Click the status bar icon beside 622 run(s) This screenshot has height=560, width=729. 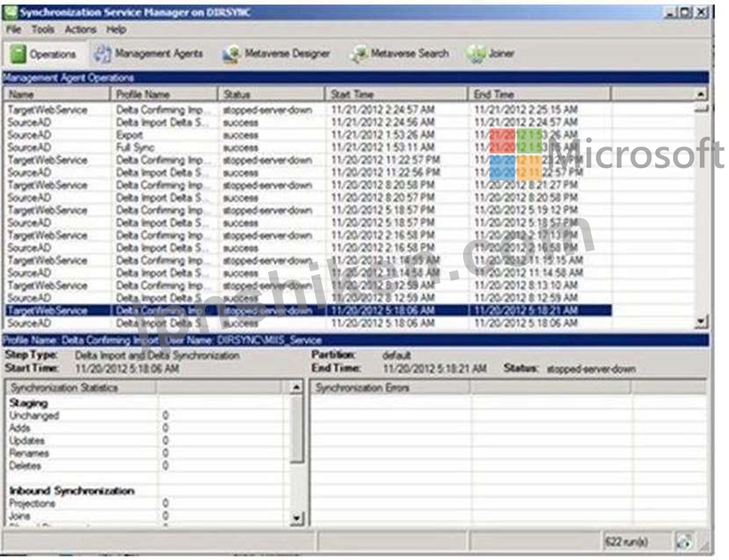(x=684, y=542)
